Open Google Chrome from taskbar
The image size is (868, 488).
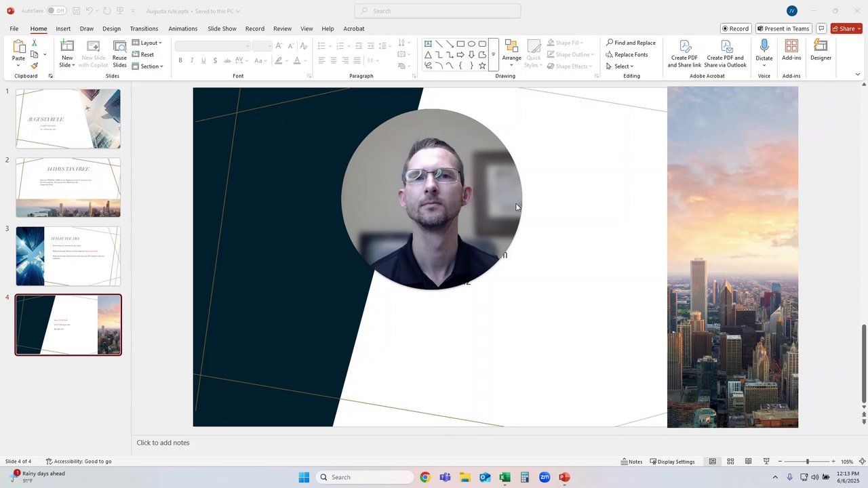pyautogui.click(x=425, y=477)
